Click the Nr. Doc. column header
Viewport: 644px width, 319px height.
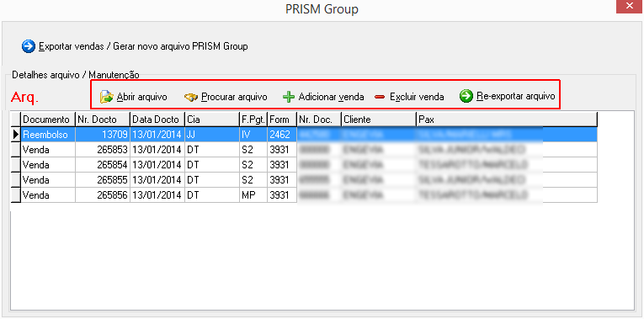[319, 120]
